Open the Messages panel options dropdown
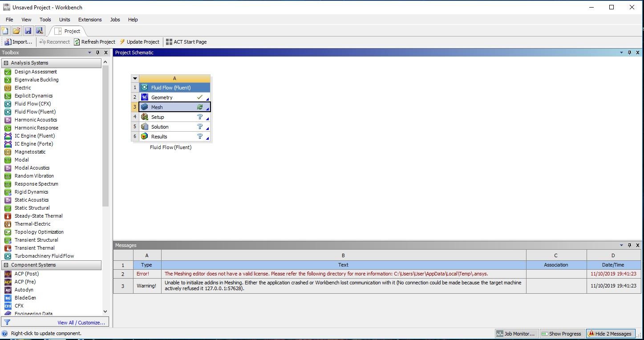 coord(621,245)
